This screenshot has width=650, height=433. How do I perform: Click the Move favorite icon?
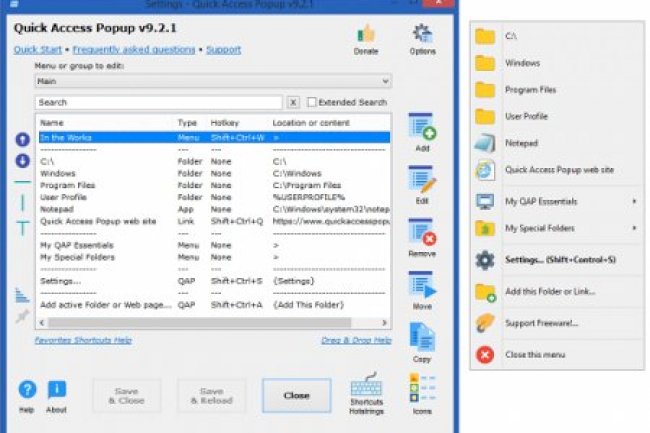coord(422,285)
